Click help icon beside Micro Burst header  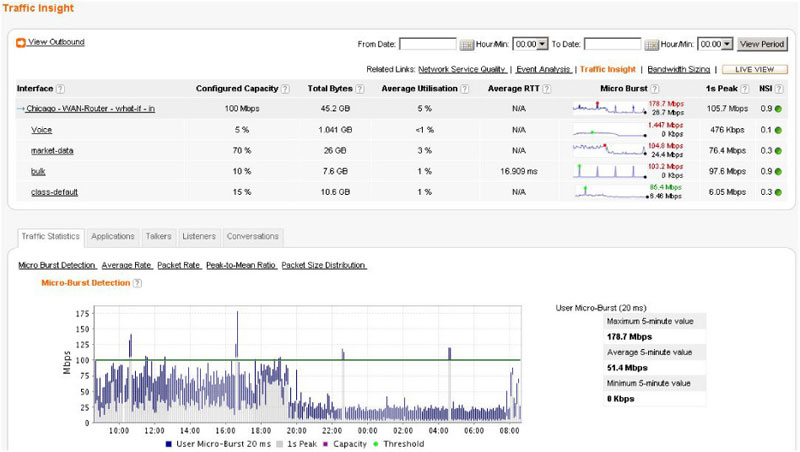coord(655,89)
